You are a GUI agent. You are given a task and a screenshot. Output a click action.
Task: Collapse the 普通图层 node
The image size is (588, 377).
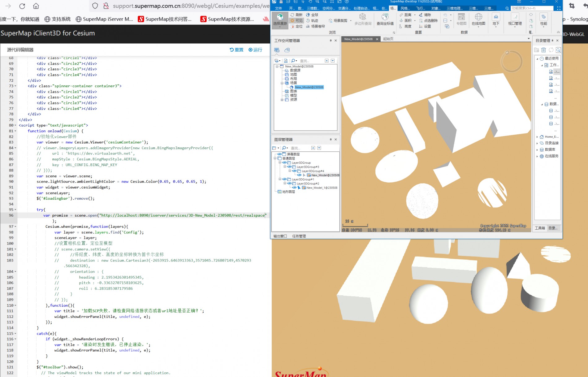coord(275,158)
